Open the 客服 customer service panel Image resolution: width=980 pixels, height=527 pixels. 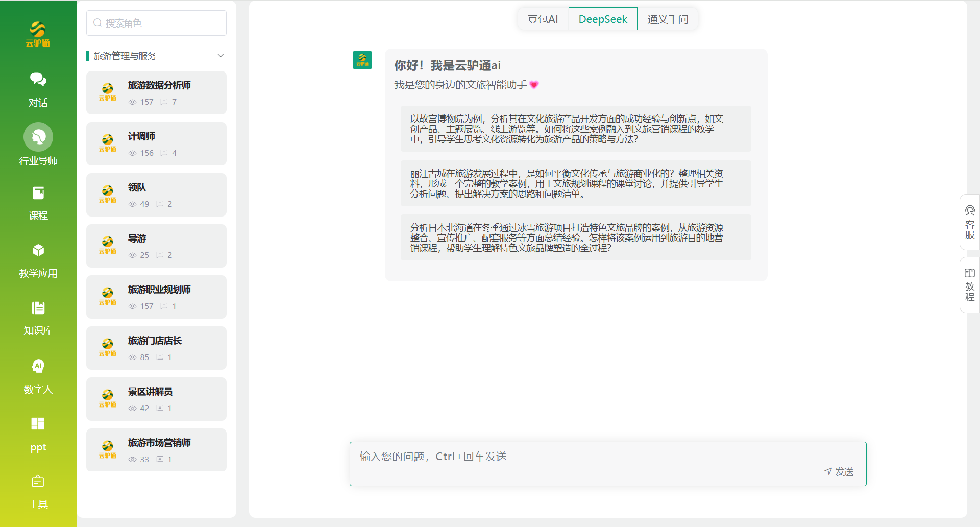(x=970, y=222)
